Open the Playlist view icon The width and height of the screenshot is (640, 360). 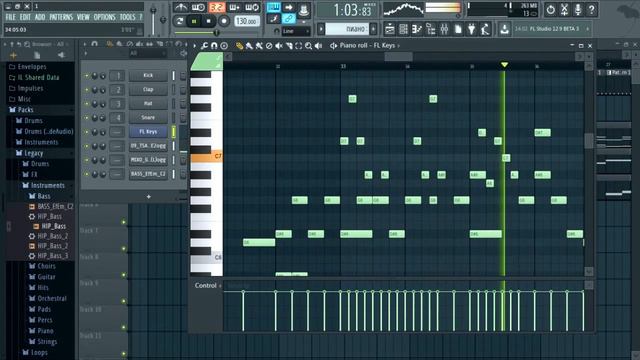click(x=390, y=29)
